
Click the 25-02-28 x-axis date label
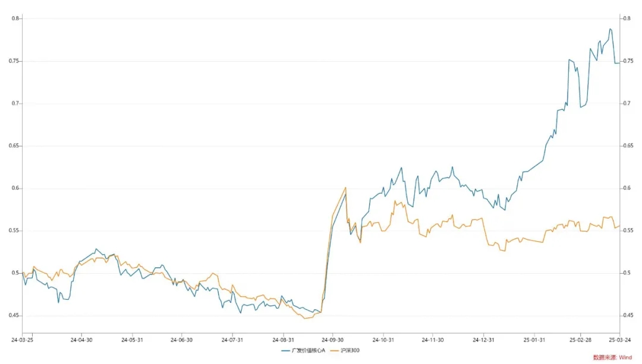coord(580,340)
